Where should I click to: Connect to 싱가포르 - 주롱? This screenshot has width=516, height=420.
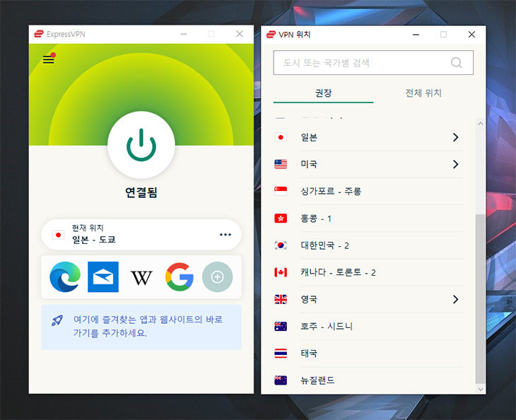click(x=368, y=191)
